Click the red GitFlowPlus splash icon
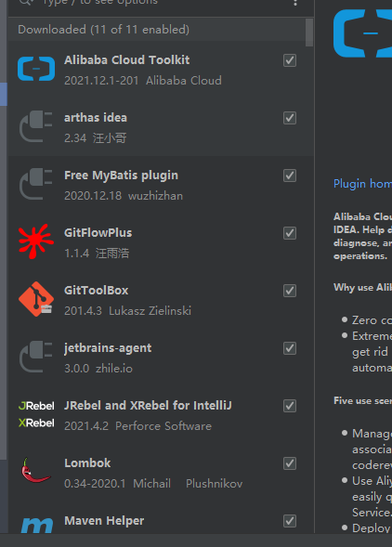The height and width of the screenshot is (547, 392). (36, 241)
